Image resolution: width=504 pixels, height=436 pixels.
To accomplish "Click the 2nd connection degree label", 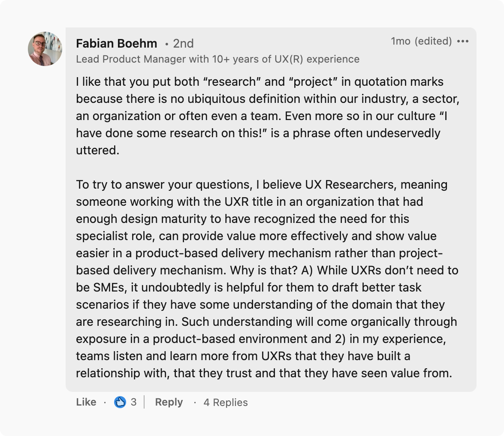I will click(183, 44).
